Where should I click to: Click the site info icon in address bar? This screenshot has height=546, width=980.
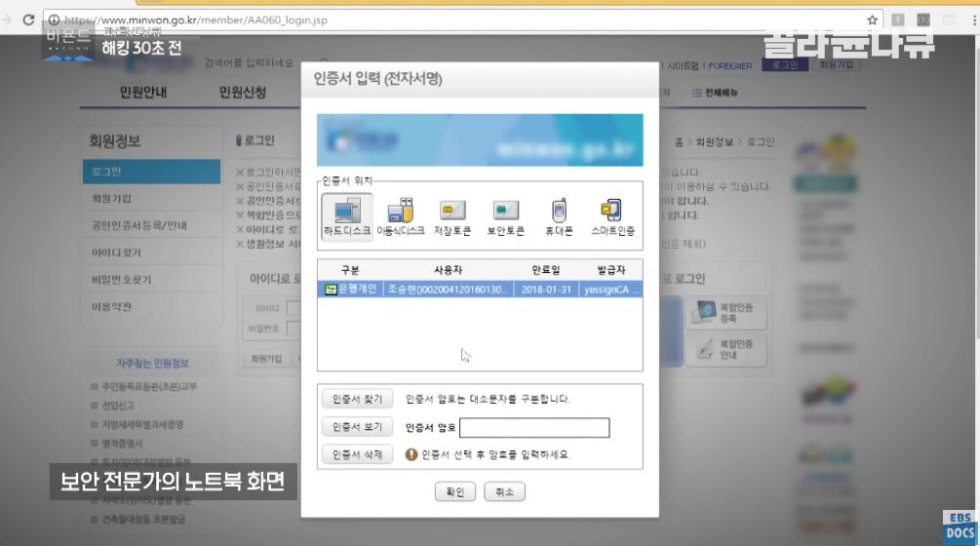tap(55, 20)
